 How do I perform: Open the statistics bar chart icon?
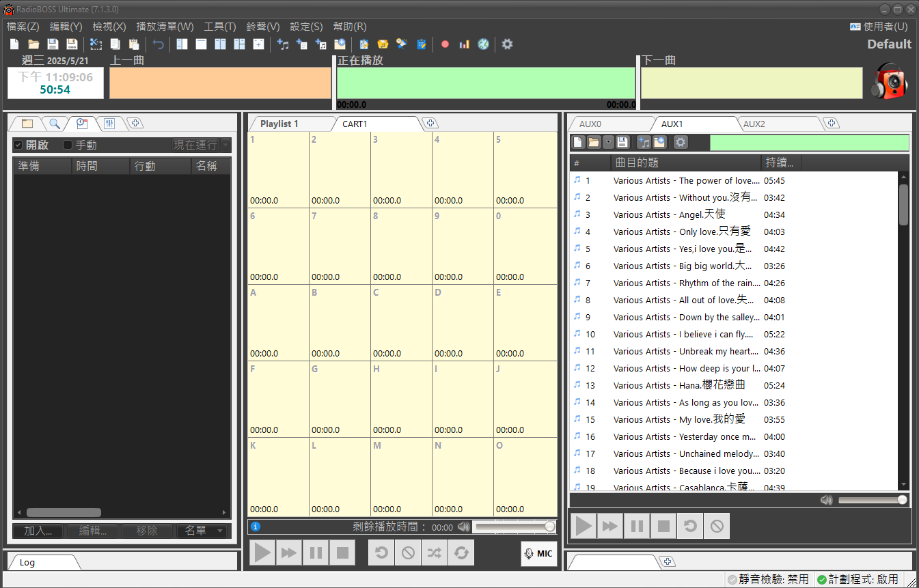tap(465, 44)
